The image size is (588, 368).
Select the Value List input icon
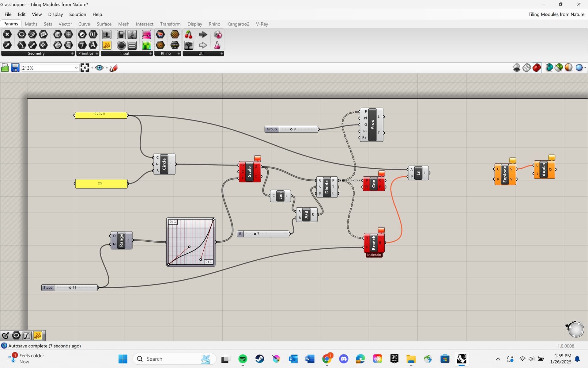132,45
